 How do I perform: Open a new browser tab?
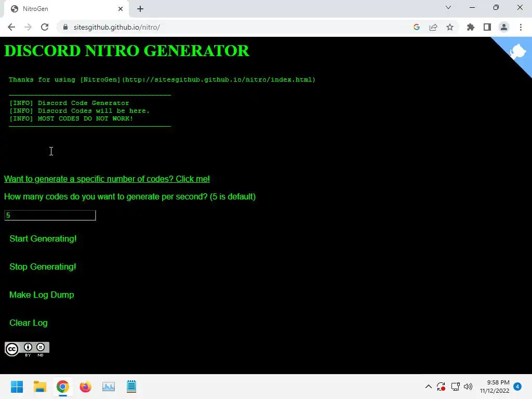click(x=140, y=9)
